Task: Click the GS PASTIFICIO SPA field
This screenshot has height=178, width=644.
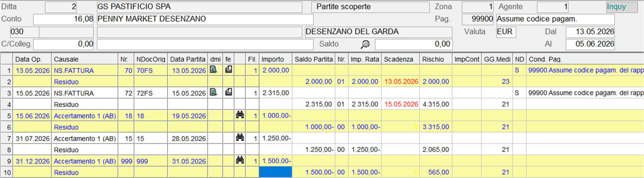Action: point(199,7)
